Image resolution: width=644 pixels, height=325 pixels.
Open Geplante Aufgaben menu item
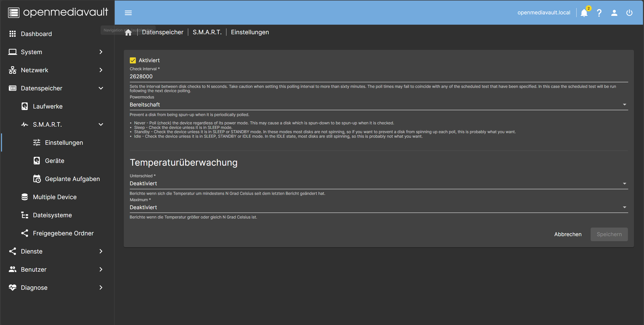pyautogui.click(x=72, y=179)
